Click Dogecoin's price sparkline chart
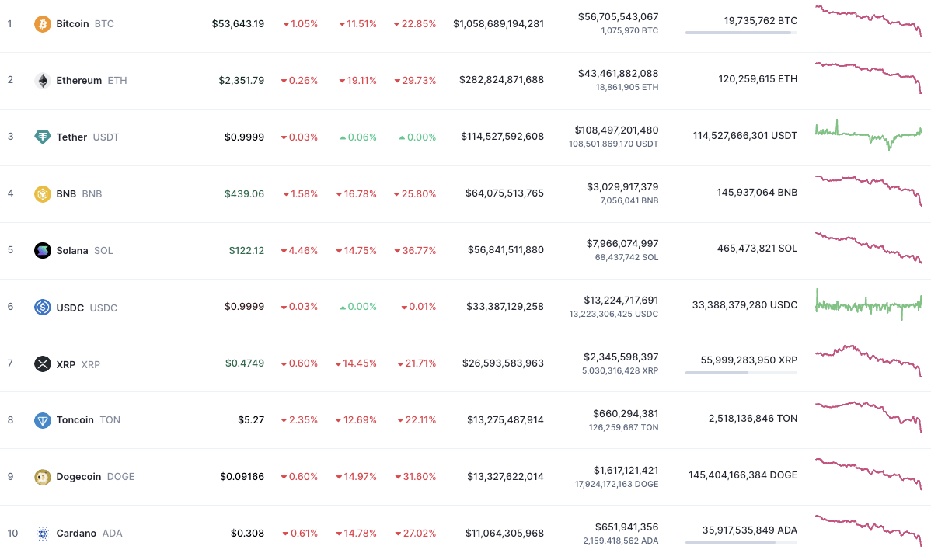931x560 pixels. [x=869, y=475]
